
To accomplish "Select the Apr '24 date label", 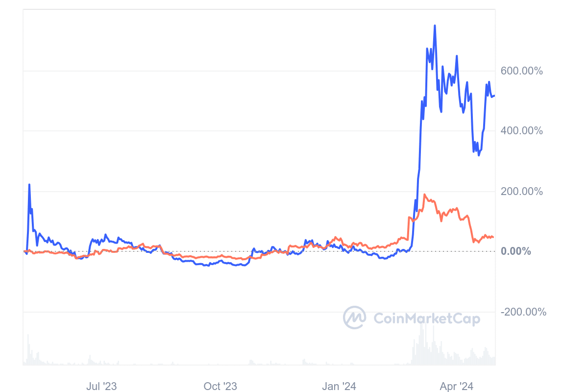I will pos(456,387).
